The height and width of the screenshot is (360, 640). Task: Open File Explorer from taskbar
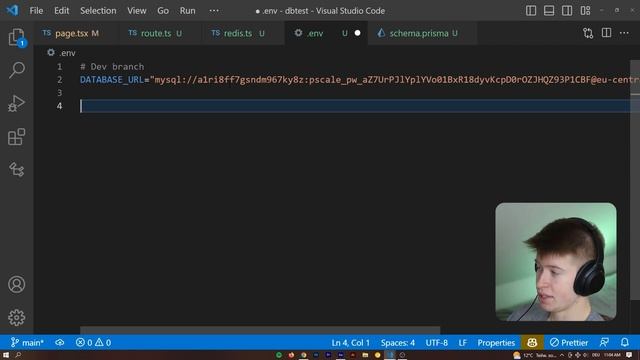click(365, 355)
